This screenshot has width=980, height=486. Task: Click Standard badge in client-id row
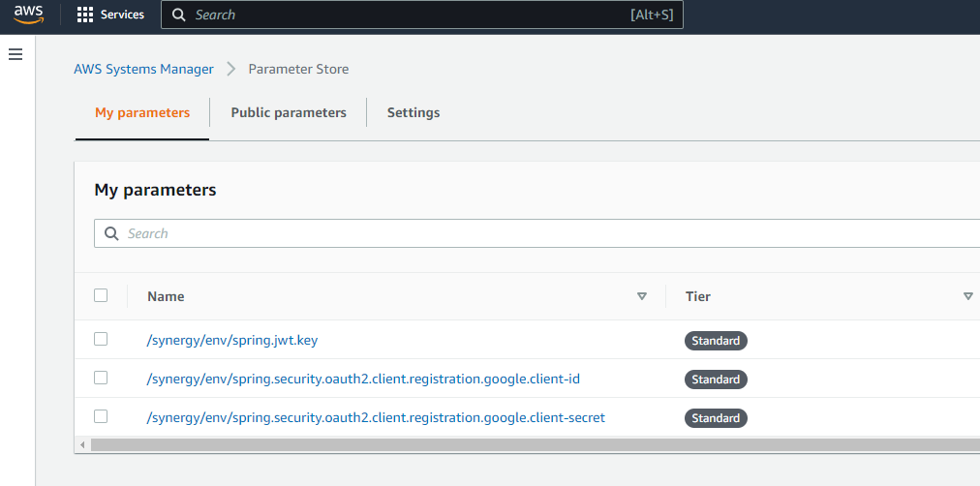click(716, 380)
